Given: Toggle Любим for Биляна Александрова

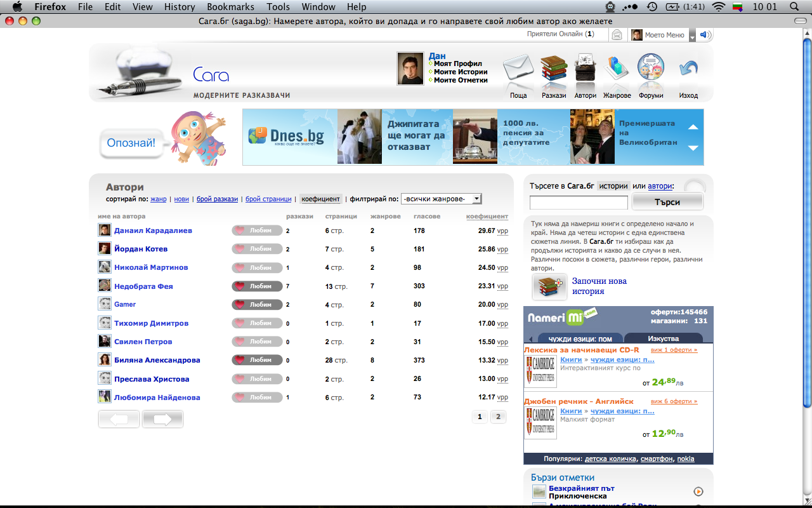Looking at the screenshot, I should 257,360.
